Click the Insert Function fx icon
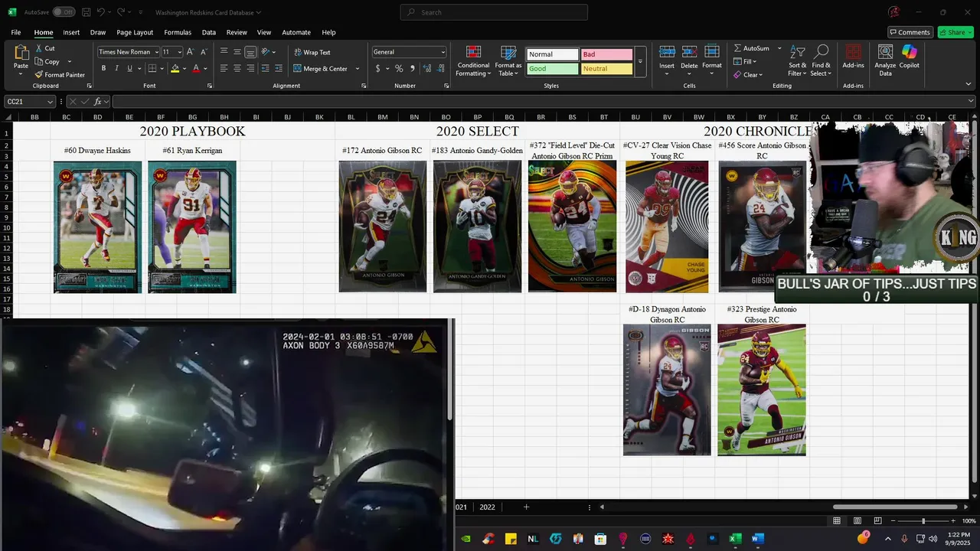Image resolution: width=980 pixels, height=551 pixels. point(97,102)
